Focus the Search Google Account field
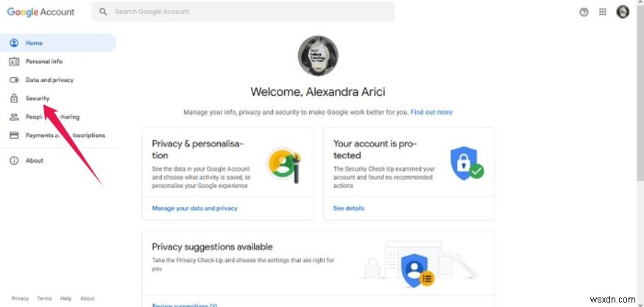The image size is (644, 307). click(243, 12)
